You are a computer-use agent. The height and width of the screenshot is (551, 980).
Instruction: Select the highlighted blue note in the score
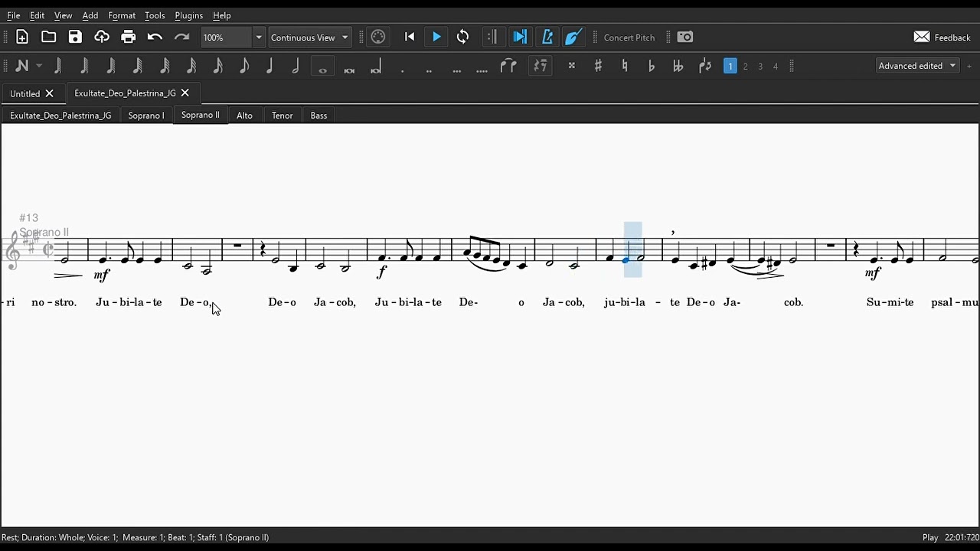[x=626, y=259]
